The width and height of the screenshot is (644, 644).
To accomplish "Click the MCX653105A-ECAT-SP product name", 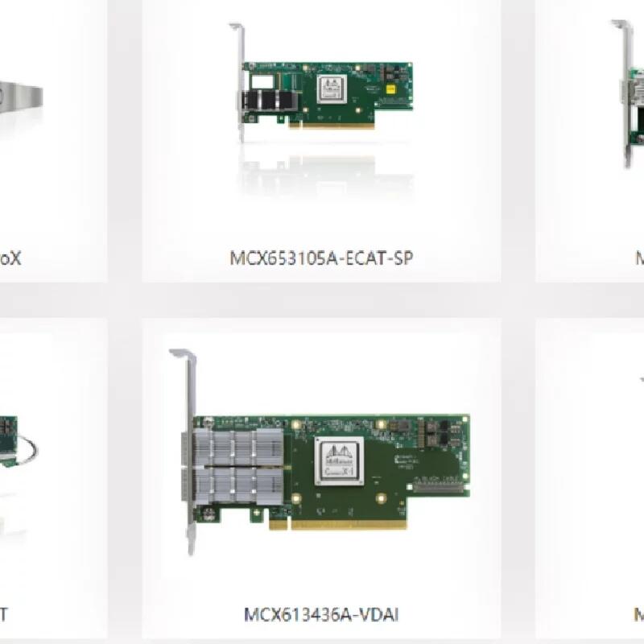I will [321, 258].
